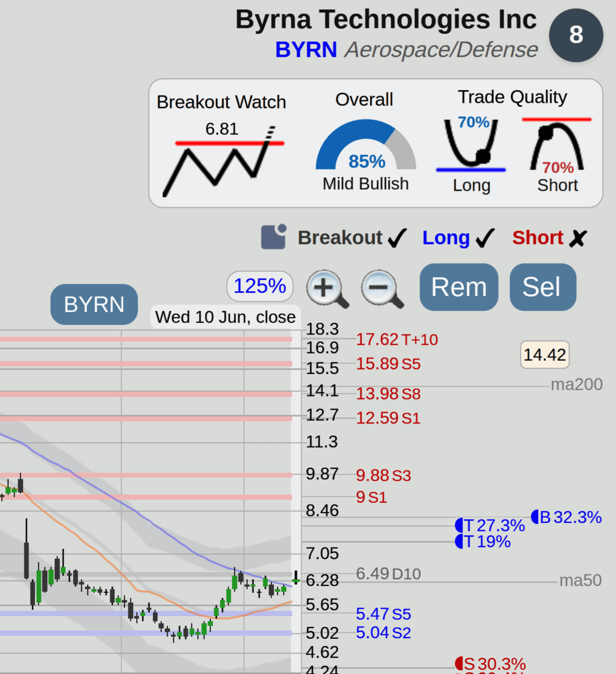Click the Wed 10 Jun, close date label

coord(226,317)
